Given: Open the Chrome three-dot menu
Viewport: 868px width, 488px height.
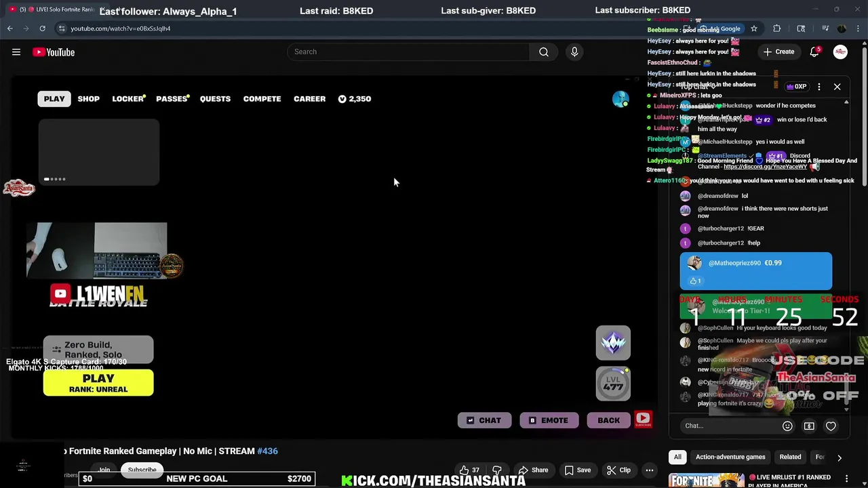Looking at the screenshot, I should [859, 28].
